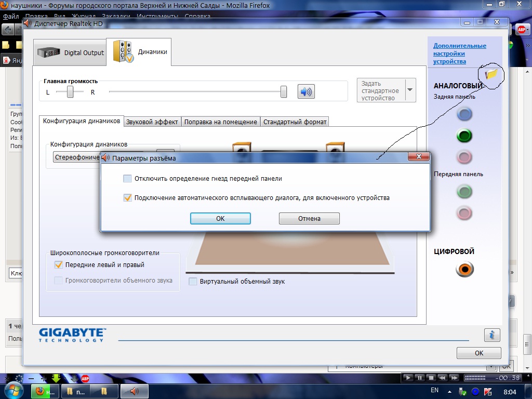The width and height of the screenshot is (532, 399).
Task: Uncheck front left and right speakers
Action: tap(58, 265)
